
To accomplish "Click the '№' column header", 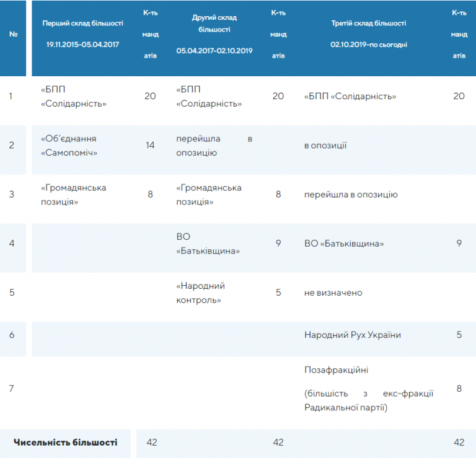I will (x=13, y=34).
